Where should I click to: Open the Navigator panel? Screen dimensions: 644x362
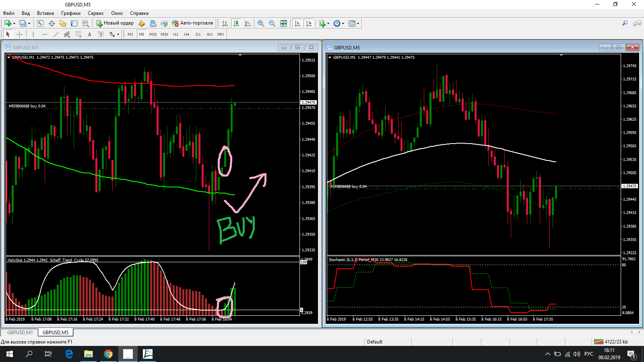click(x=63, y=23)
